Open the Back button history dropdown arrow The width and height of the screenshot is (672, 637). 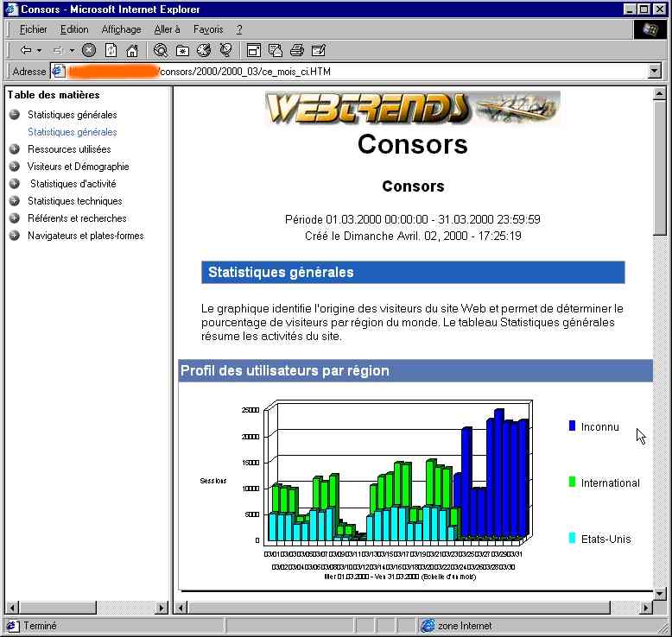tap(40, 51)
